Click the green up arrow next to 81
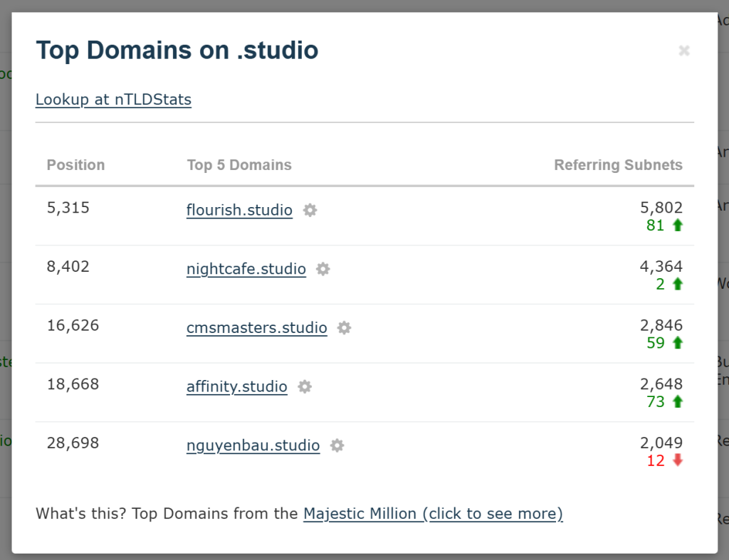729x560 pixels. (x=677, y=225)
